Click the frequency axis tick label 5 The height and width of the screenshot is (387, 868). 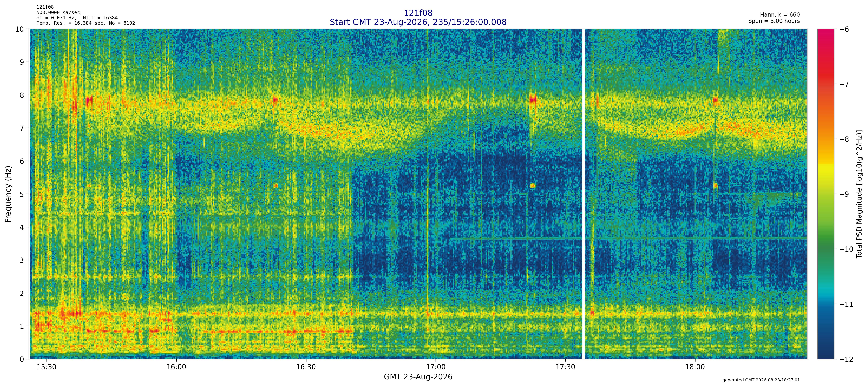tap(22, 194)
